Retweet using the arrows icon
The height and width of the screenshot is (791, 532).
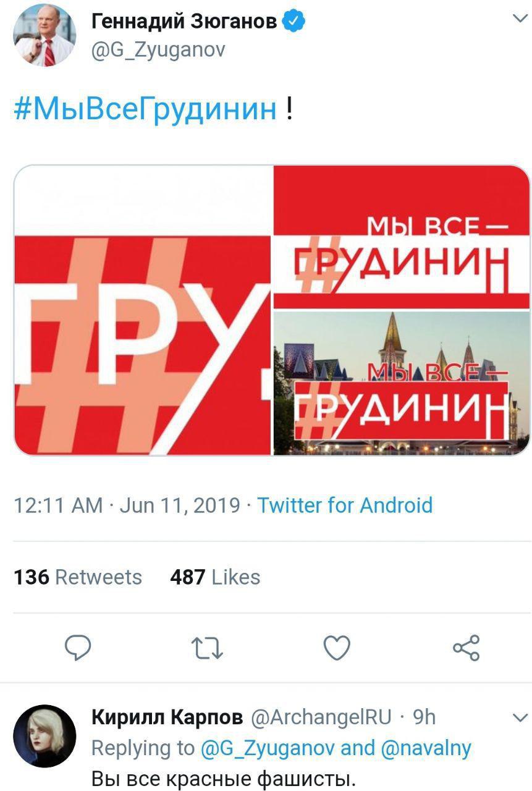208,648
